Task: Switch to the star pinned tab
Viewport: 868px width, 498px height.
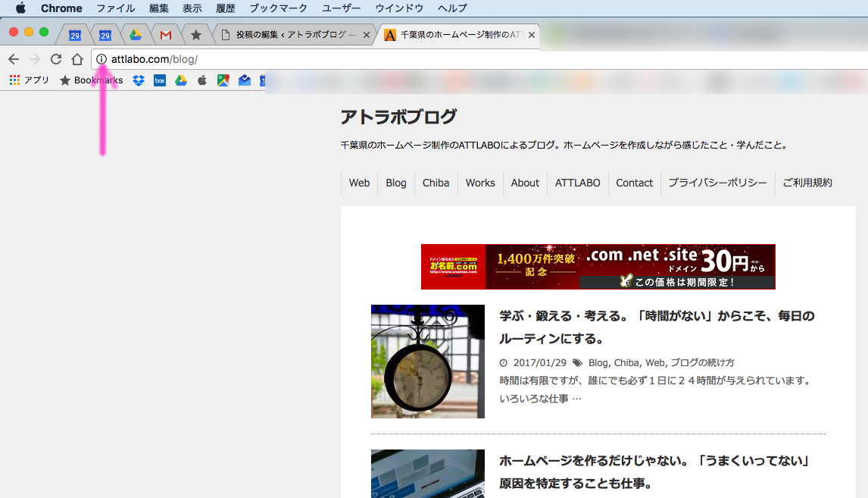Action: click(x=196, y=35)
